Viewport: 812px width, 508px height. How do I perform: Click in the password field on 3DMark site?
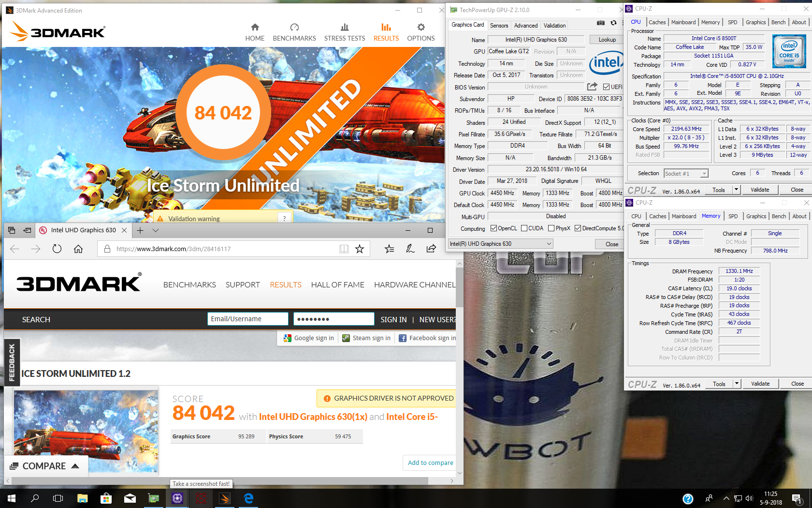pyautogui.click(x=333, y=319)
